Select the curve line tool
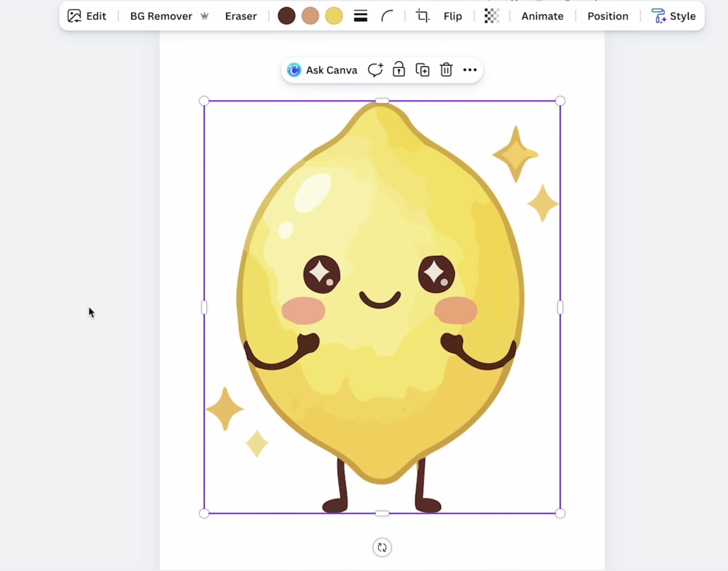The width and height of the screenshot is (728, 571). tap(386, 16)
